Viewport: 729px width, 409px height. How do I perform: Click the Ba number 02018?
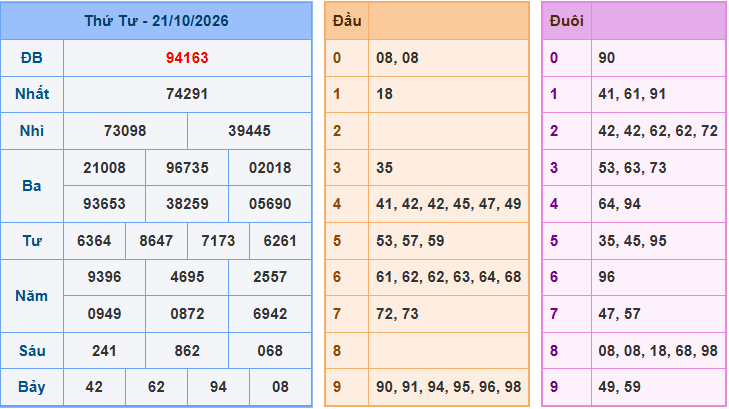(x=270, y=167)
